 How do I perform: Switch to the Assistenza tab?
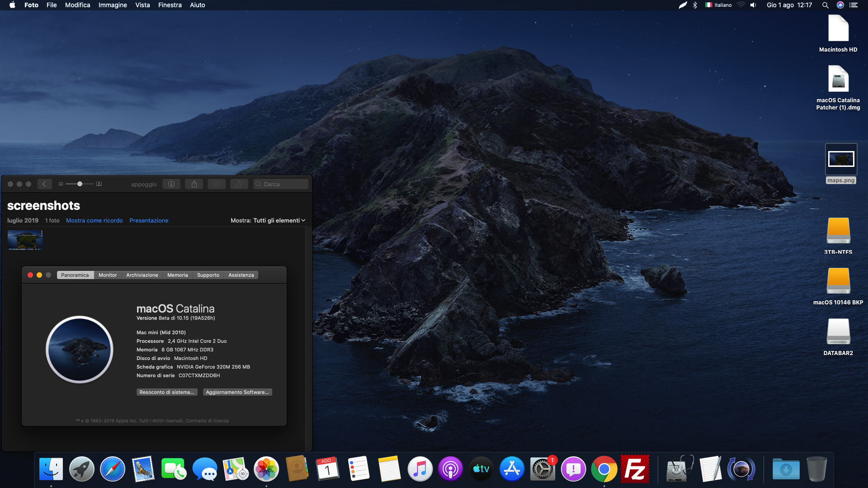coord(241,275)
